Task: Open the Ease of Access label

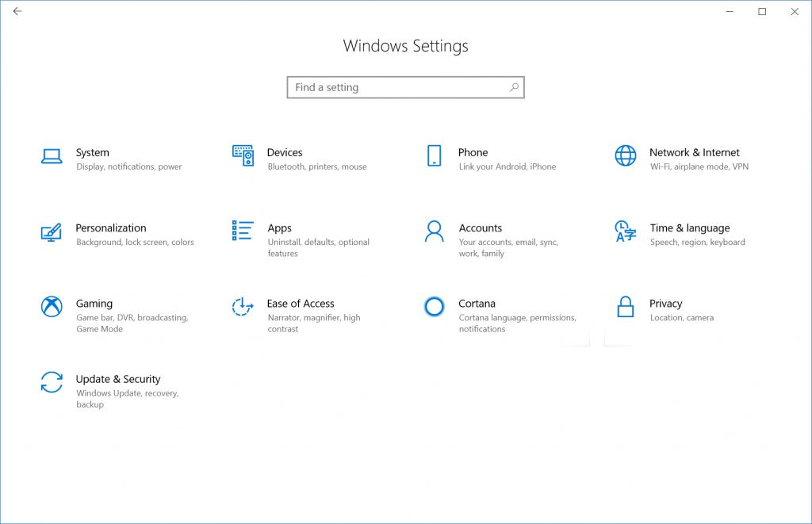Action: 301,304
